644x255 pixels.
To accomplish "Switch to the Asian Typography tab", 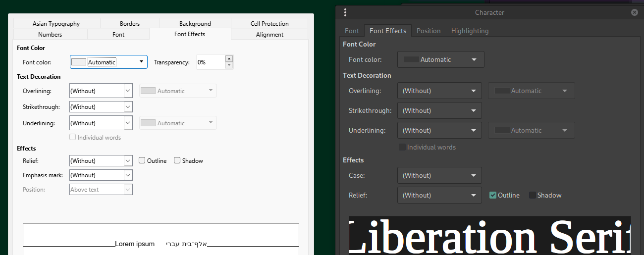I will click(56, 24).
